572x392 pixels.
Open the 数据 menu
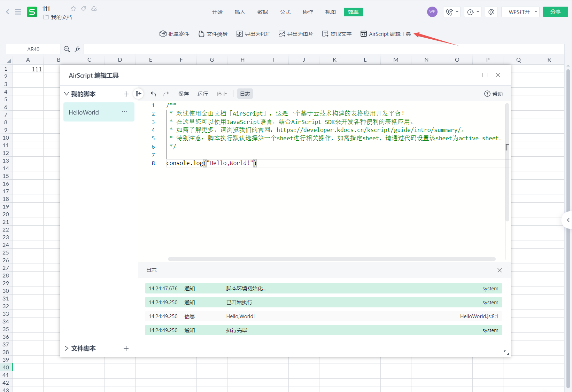[262, 11]
